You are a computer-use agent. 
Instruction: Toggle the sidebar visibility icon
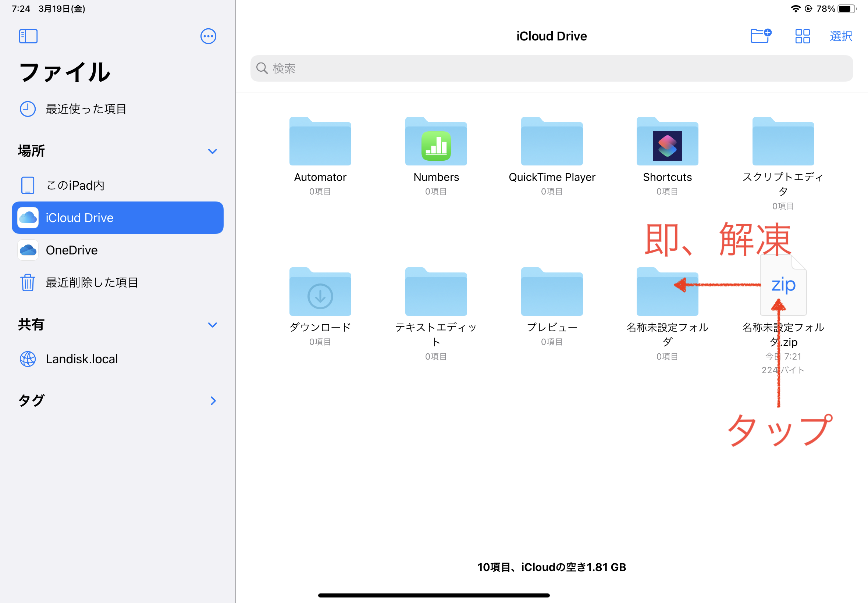[28, 36]
